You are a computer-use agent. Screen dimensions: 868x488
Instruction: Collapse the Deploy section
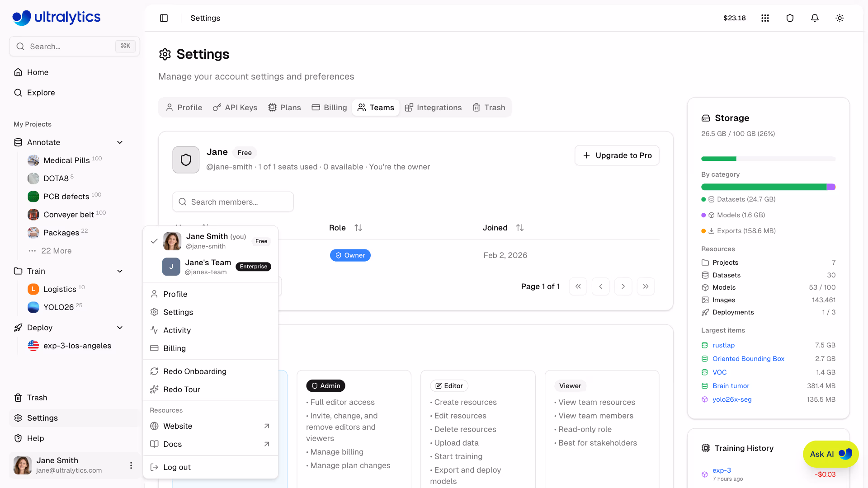(x=120, y=328)
